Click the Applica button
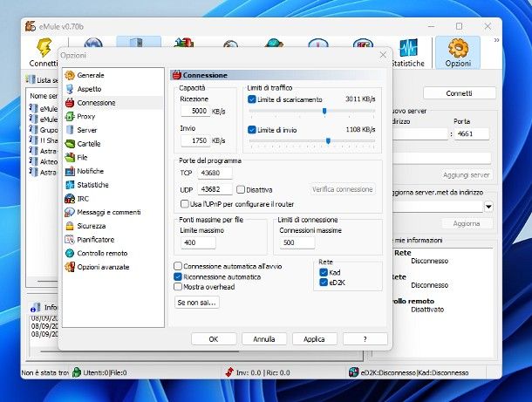This screenshot has width=532, height=402. pos(314,339)
